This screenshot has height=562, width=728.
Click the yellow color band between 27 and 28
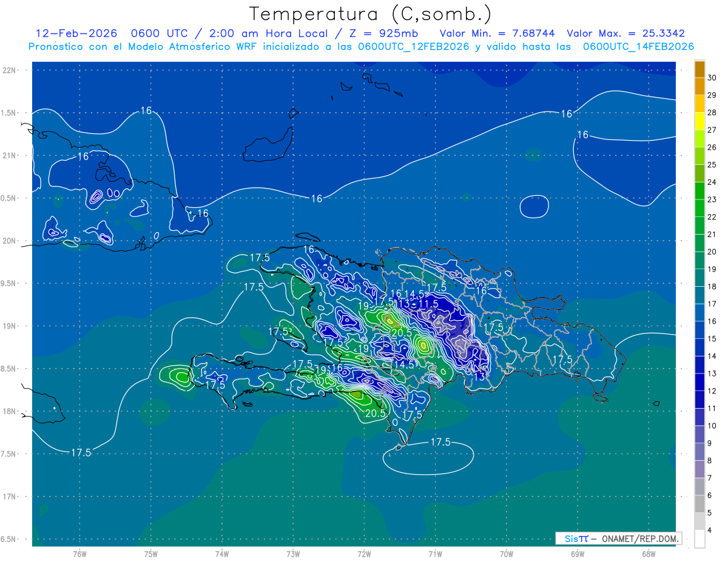pyautogui.click(x=699, y=121)
